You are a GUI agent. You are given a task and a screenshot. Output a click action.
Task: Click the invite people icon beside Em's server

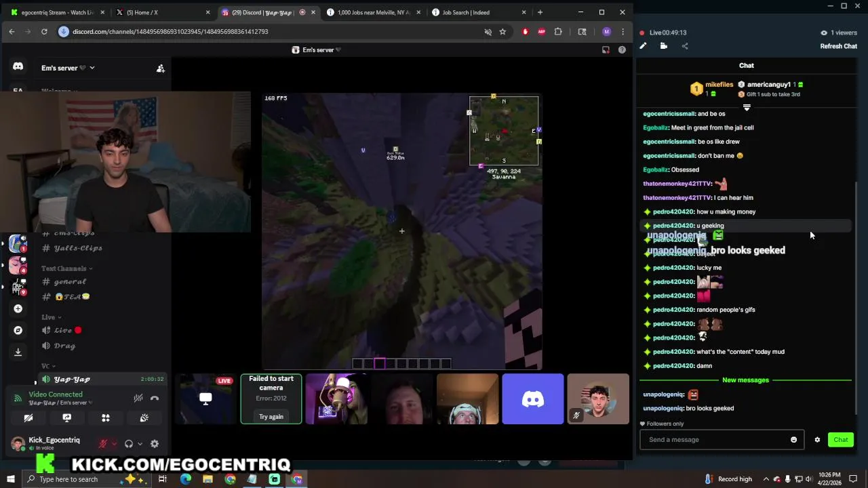click(x=161, y=68)
